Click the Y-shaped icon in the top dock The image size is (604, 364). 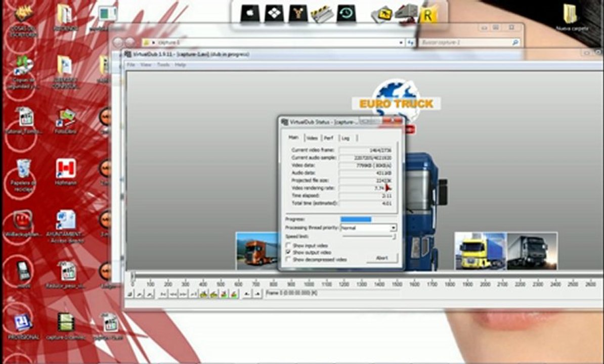tap(298, 14)
